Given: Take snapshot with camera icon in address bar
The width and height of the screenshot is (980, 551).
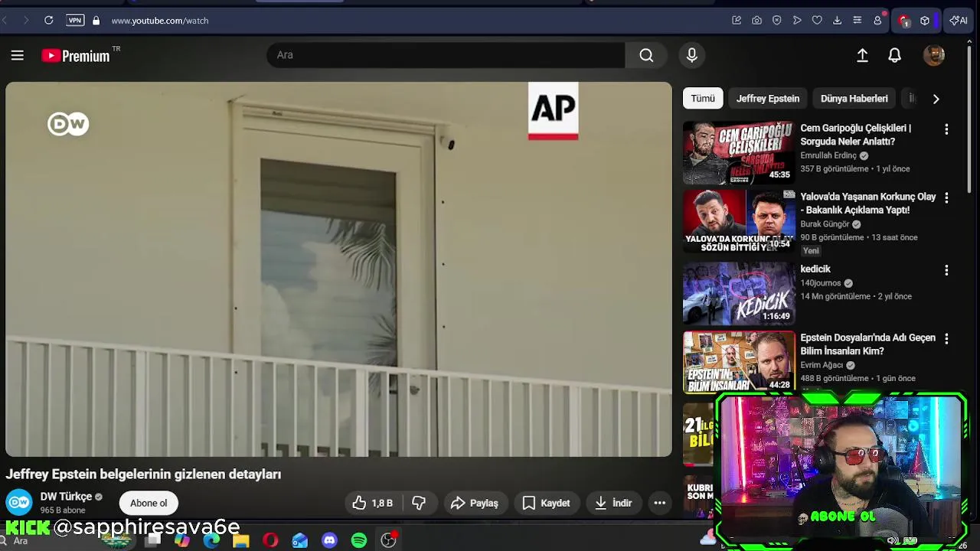Looking at the screenshot, I should [x=756, y=21].
